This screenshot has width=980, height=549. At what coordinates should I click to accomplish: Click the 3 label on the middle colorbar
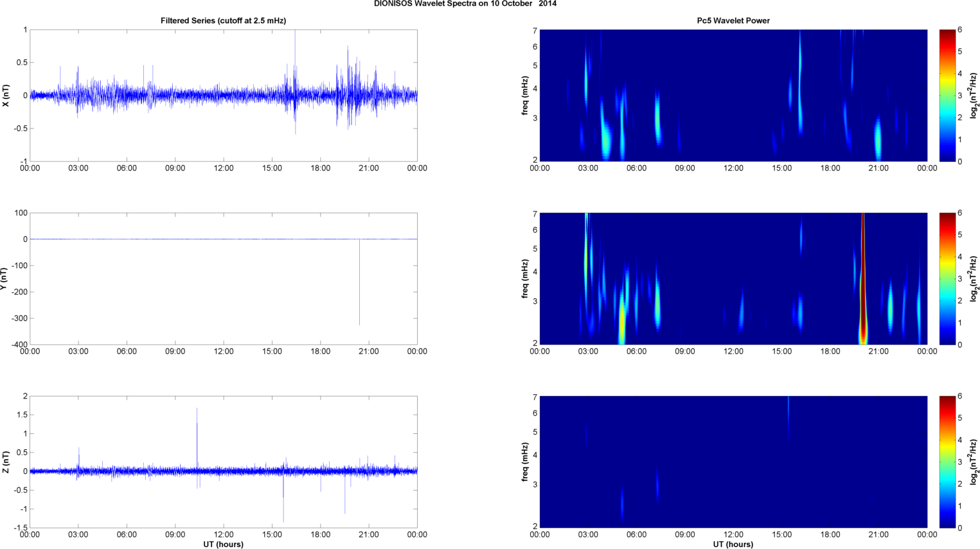(x=959, y=278)
